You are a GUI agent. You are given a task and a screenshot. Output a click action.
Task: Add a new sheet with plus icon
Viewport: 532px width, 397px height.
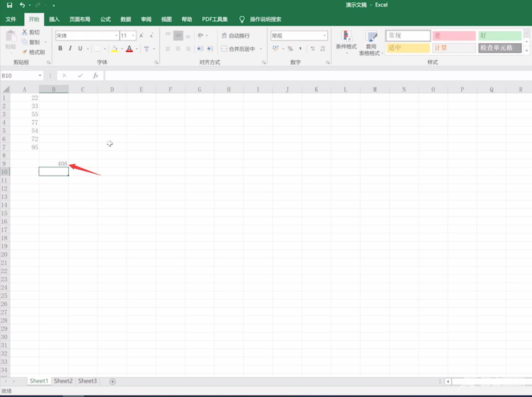[x=112, y=381]
